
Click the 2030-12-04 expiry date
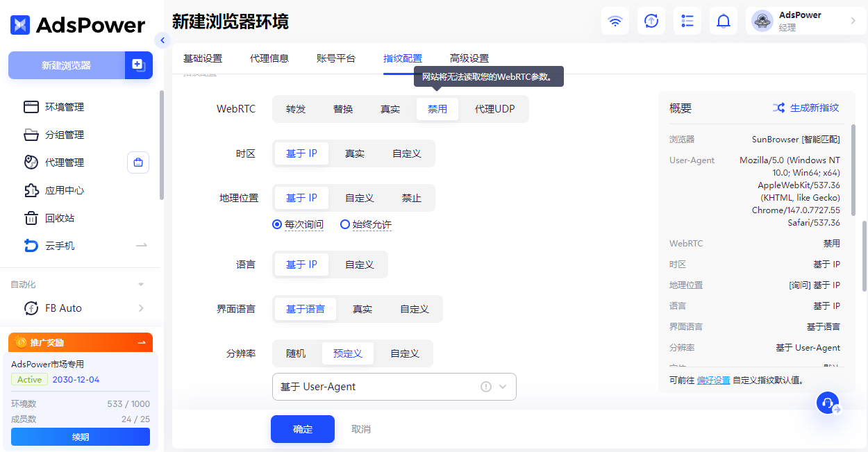point(76,380)
